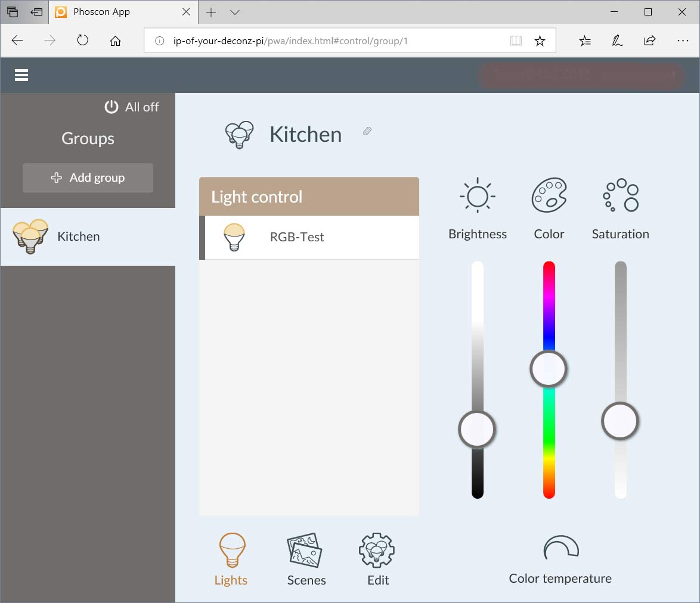Click the Saturation circles icon
Viewport: 700px width, 603px height.
tap(621, 195)
